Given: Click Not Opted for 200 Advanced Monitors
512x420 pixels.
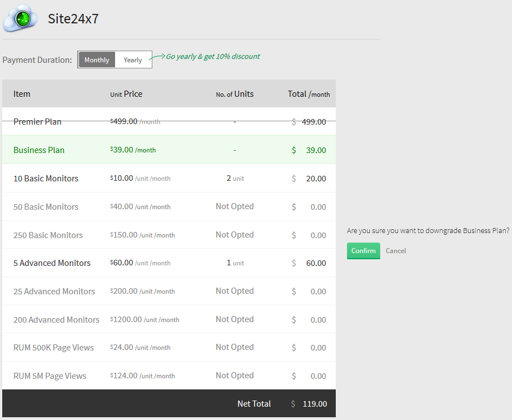Looking at the screenshot, I should click(235, 319).
